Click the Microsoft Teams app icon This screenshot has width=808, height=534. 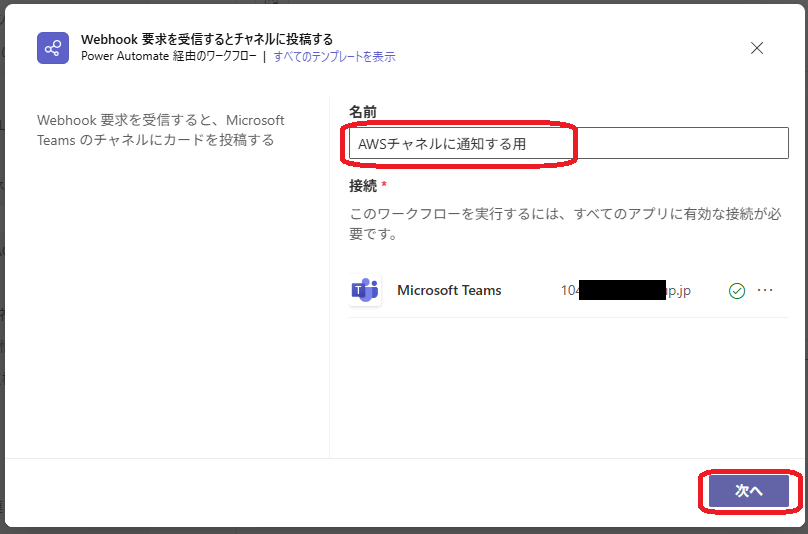point(365,290)
